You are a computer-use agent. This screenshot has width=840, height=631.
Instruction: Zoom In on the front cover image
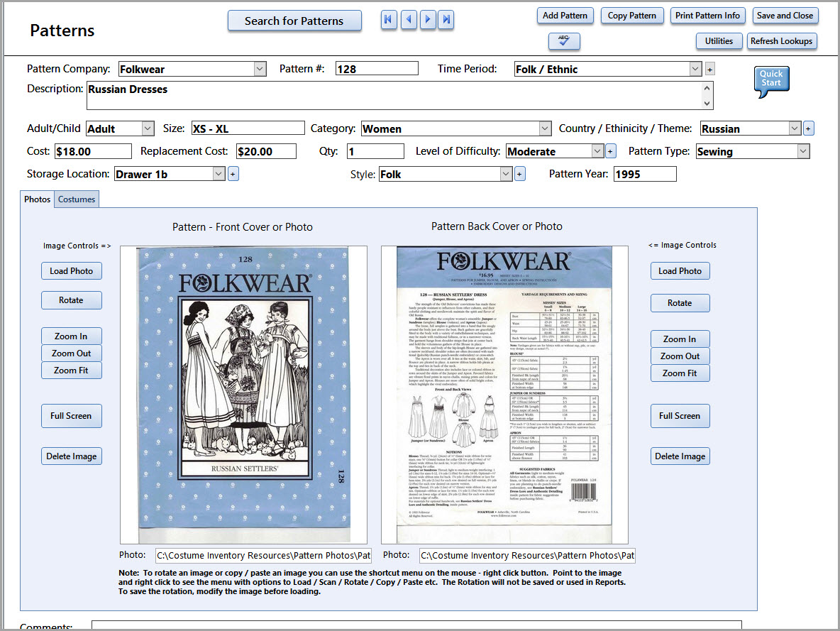(71, 336)
